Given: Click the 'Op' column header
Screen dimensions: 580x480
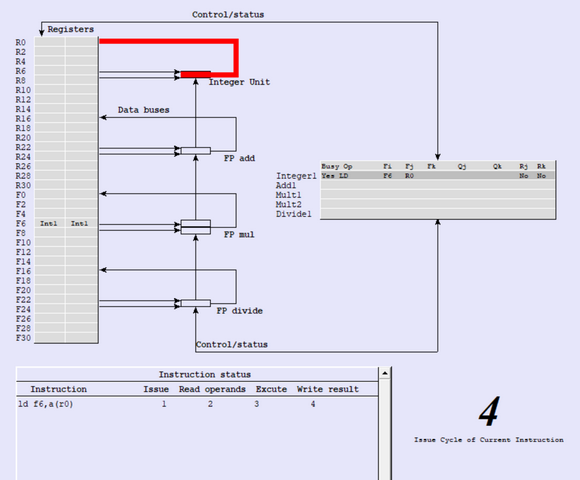Looking at the screenshot, I should [348, 166].
